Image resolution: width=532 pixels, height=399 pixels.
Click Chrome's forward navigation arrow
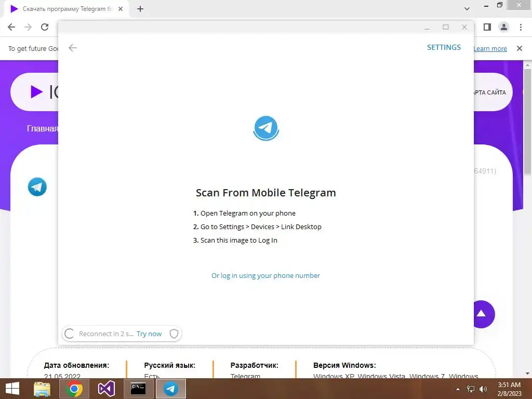click(x=28, y=27)
